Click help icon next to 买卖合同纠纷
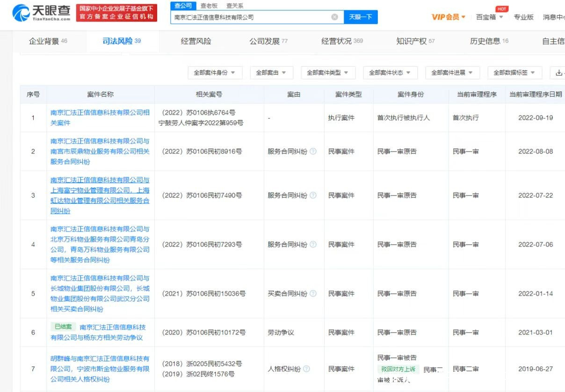The width and height of the screenshot is (565, 392). (x=313, y=294)
